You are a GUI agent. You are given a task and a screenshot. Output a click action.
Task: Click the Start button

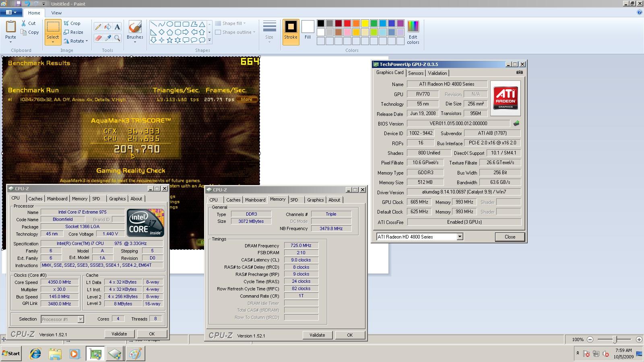point(11,354)
